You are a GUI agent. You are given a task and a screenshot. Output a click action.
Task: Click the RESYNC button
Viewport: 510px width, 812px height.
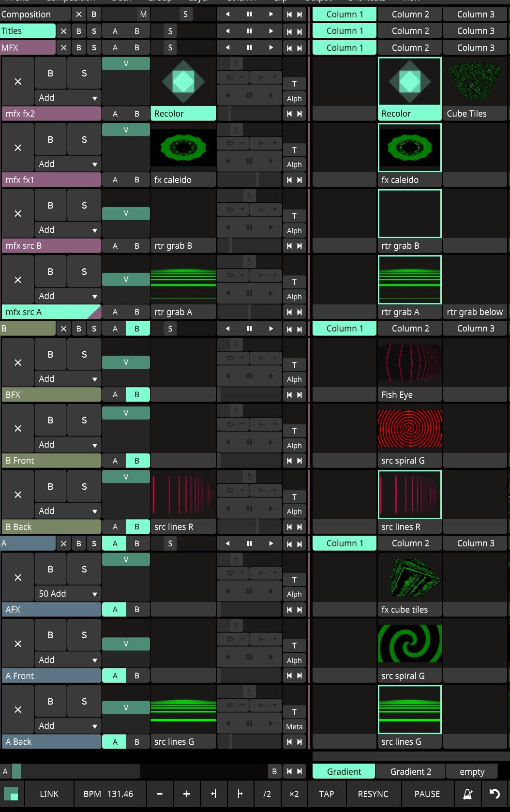click(373, 794)
